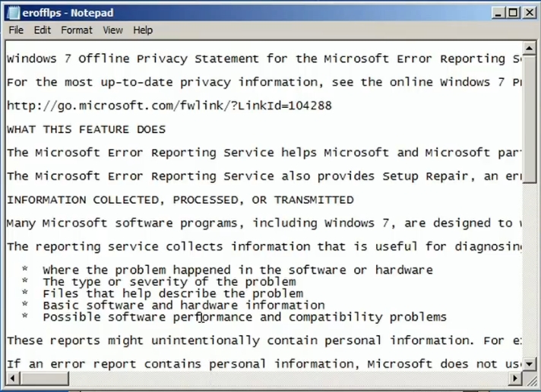The height and width of the screenshot is (392, 541).
Task: Click the horizontal scrollbar right arrow
Action: click(515, 378)
